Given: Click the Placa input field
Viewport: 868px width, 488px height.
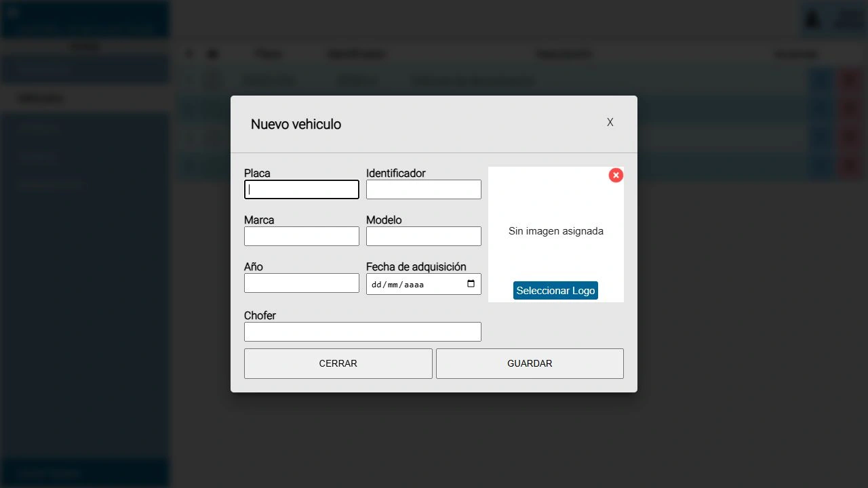Looking at the screenshot, I should (302, 189).
